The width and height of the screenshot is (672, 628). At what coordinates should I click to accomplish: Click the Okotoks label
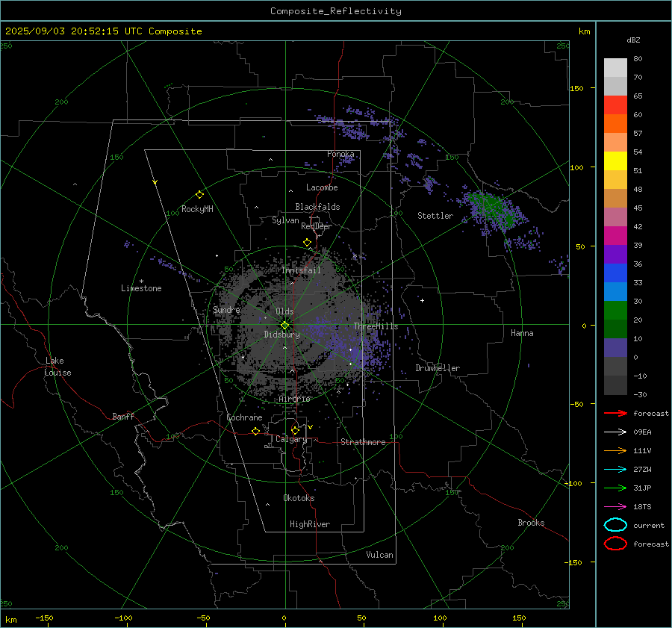(x=299, y=498)
